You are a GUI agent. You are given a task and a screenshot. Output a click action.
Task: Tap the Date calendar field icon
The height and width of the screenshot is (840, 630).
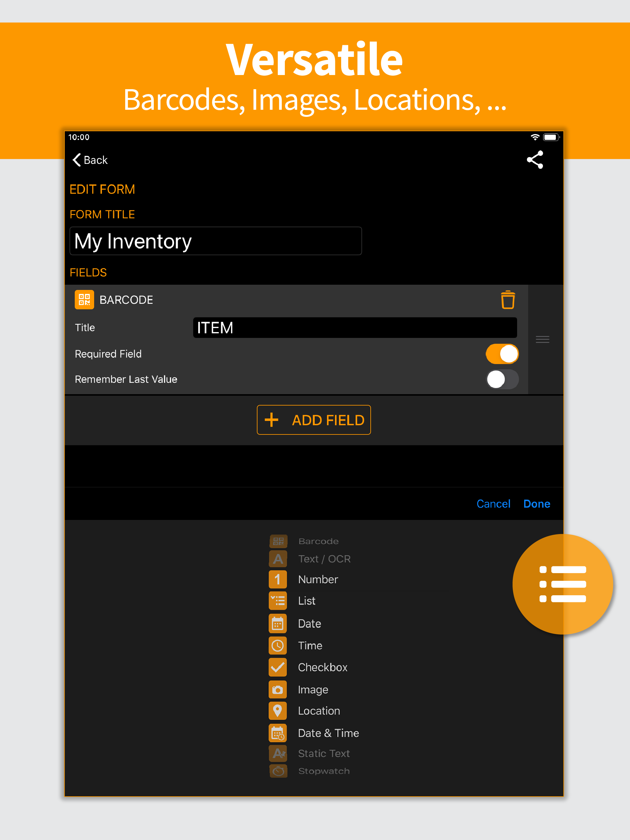point(278,623)
